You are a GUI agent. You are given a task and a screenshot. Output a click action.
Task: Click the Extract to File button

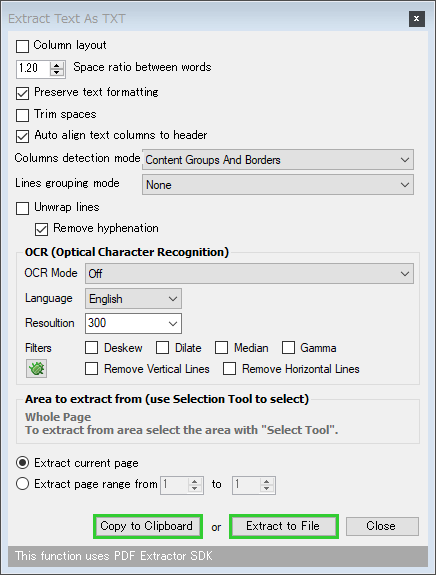[283, 526]
